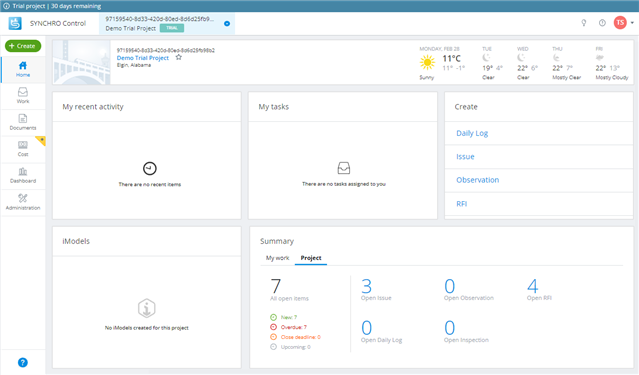Open the TS user avatar menu
639x375 pixels.
coord(620,23)
